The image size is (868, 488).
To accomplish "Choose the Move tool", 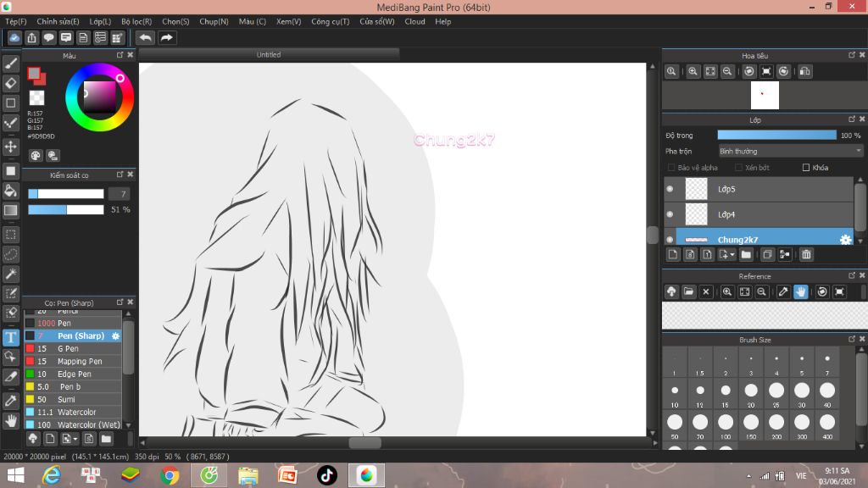I will pos(10,147).
